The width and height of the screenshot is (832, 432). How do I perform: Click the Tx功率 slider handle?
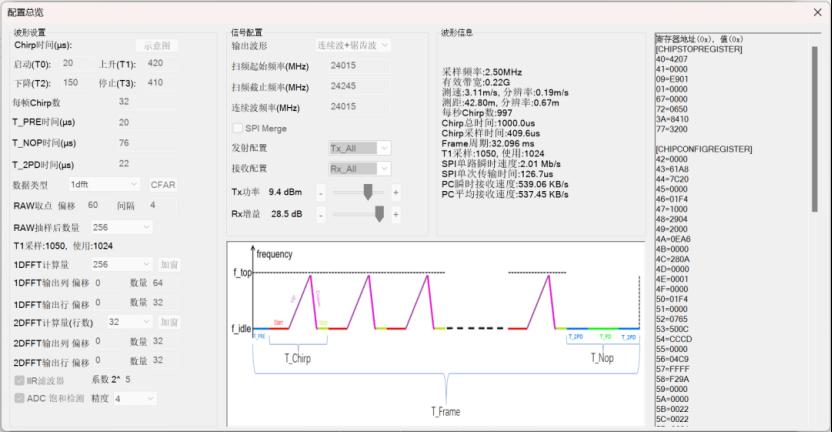click(368, 192)
